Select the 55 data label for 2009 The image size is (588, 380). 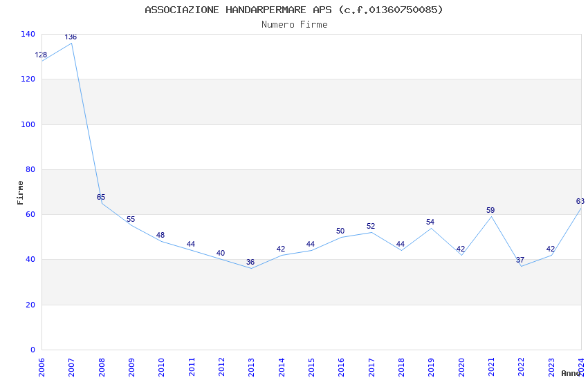coord(131,220)
